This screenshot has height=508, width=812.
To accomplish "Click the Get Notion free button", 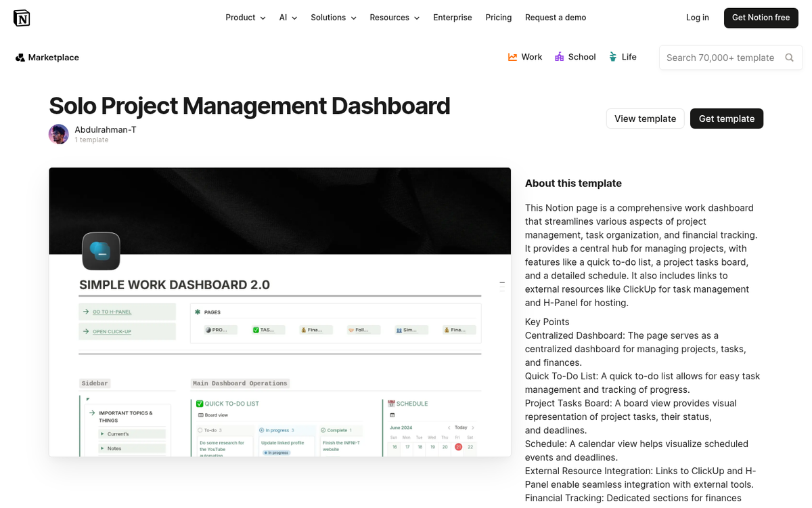I will click(761, 18).
